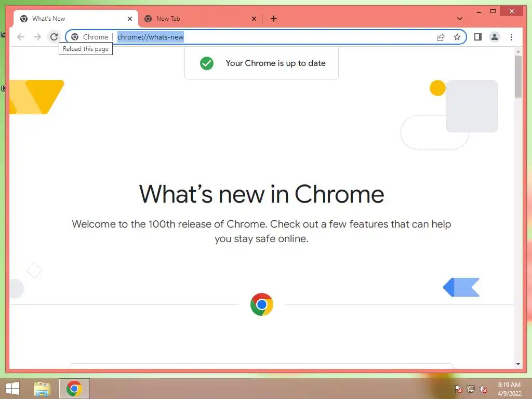
Task: Switch to the What's New tab
Action: pos(76,19)
